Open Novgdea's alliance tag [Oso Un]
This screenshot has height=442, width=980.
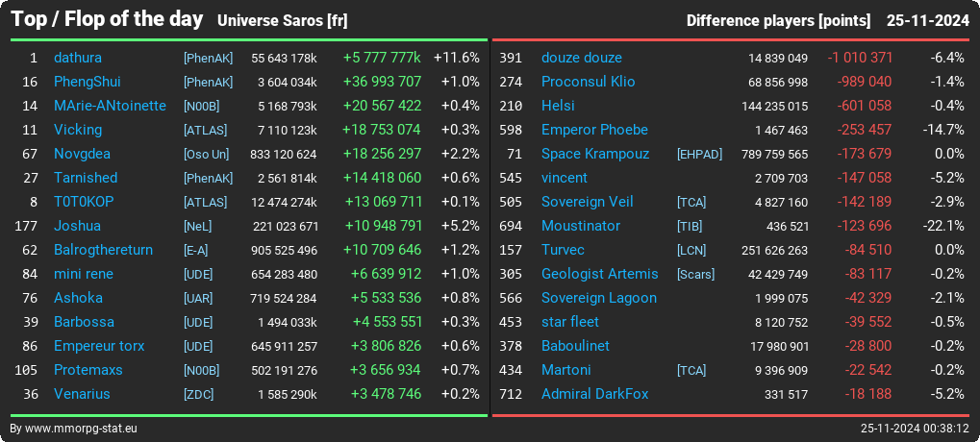pos(206,154)
